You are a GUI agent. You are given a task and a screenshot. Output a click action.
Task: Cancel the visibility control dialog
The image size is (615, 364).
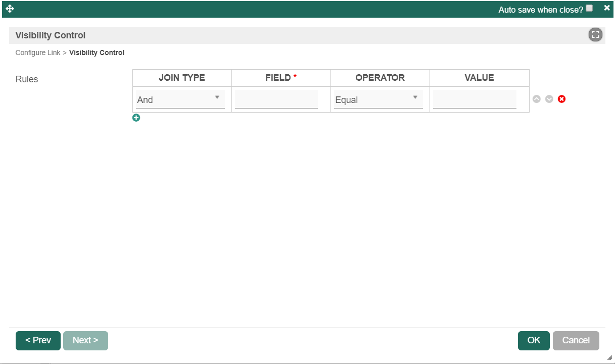[x=576, y=340]
